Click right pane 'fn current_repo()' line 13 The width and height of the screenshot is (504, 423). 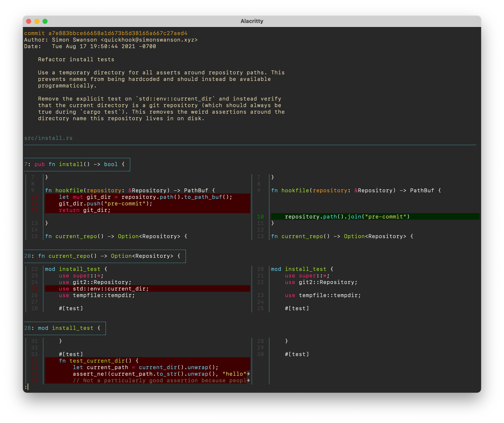342,236
